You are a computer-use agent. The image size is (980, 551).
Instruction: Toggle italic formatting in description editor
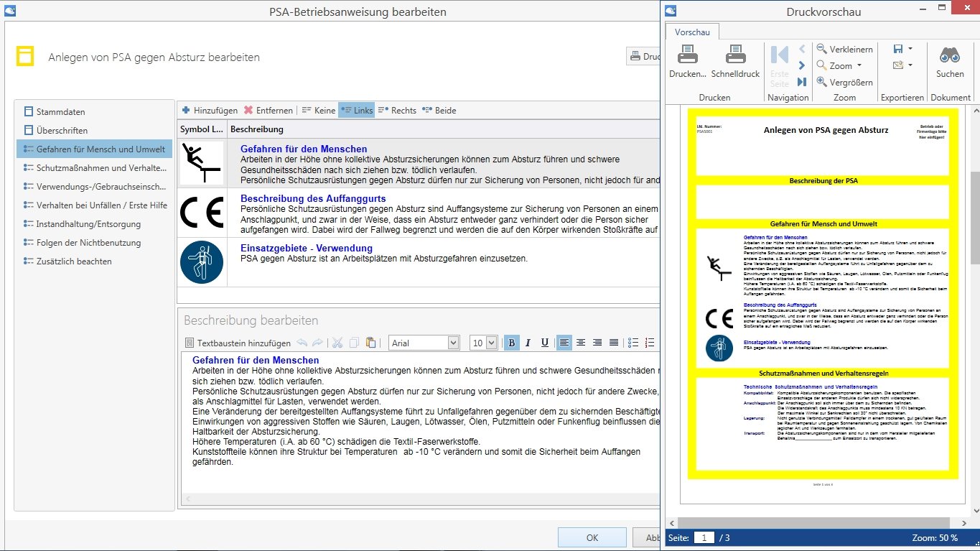pos(528,343)
